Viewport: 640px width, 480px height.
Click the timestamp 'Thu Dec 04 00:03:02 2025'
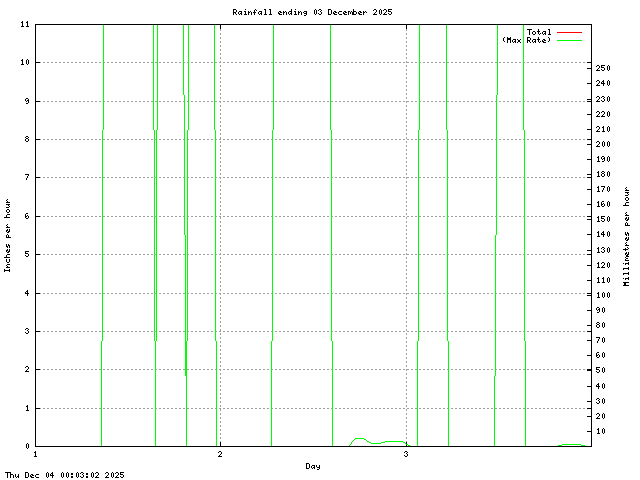click(x=64, y=475)
